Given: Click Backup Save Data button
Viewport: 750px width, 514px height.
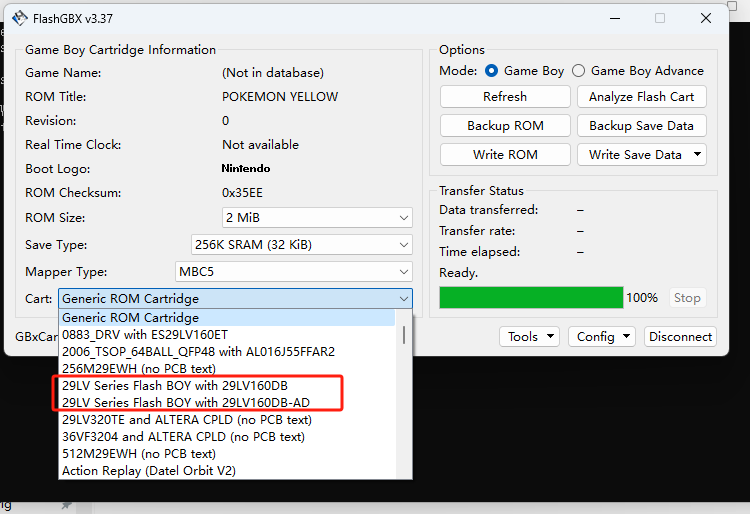Looking at the screenshot, I should (x=641, y=126).
